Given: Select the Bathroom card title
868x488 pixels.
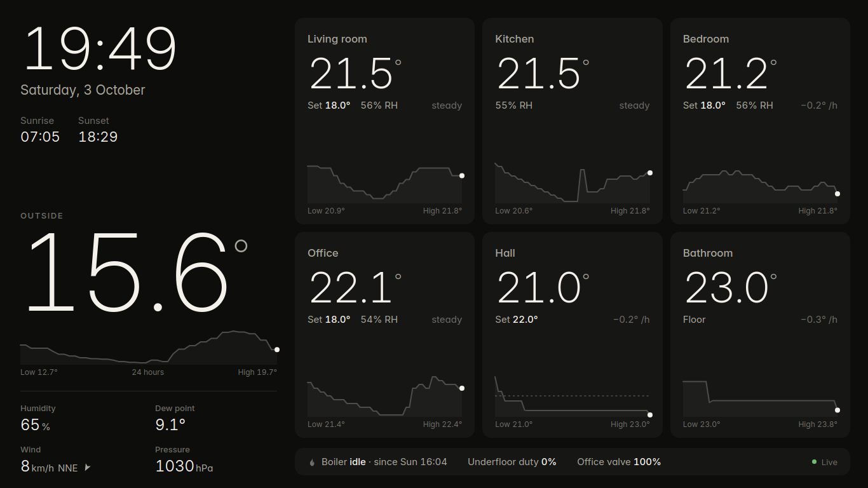Looking at the screenshot, I should coord(708,253).
